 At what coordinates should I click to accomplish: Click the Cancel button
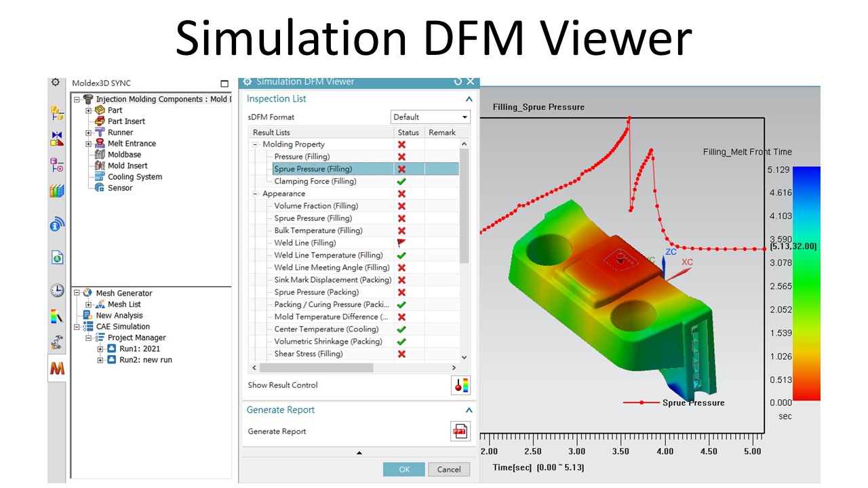(x=449, y=469)
